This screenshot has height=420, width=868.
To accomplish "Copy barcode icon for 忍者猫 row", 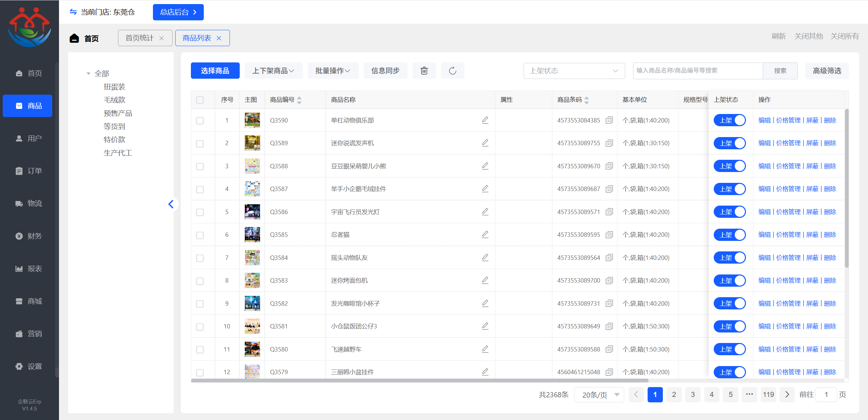I will pos(609,235).
